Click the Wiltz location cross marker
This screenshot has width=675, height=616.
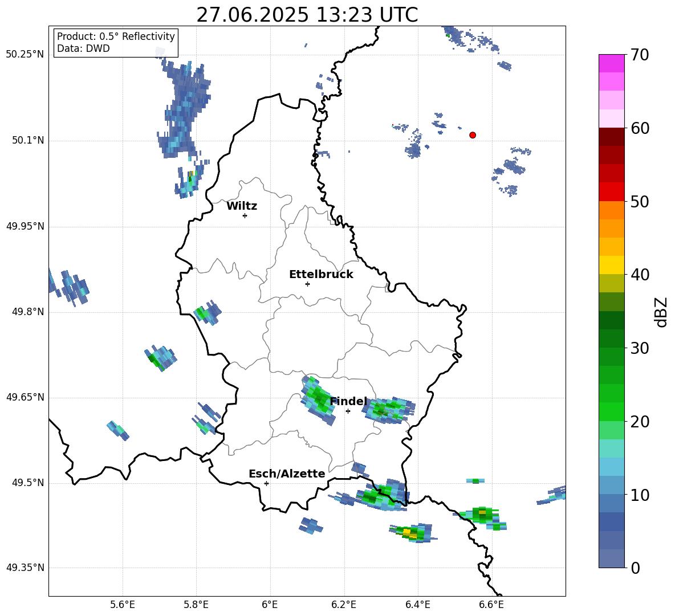pos(245,215)
